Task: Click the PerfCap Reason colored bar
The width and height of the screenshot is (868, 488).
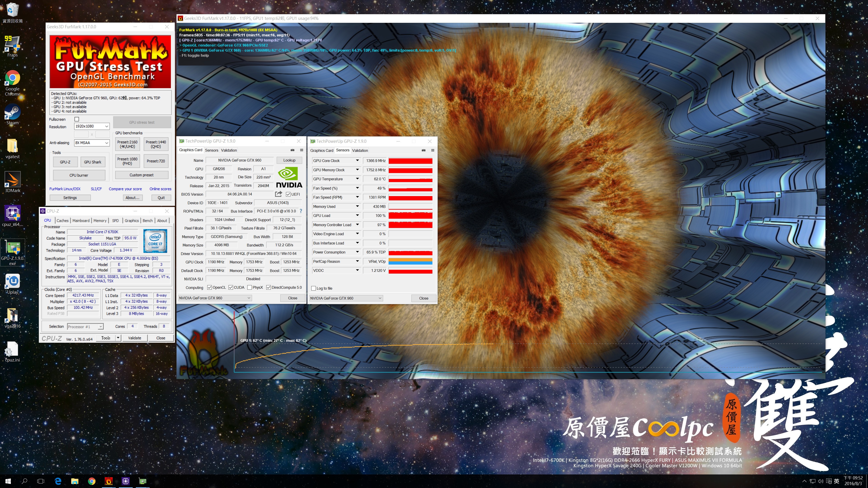Action: click(410, 261)
